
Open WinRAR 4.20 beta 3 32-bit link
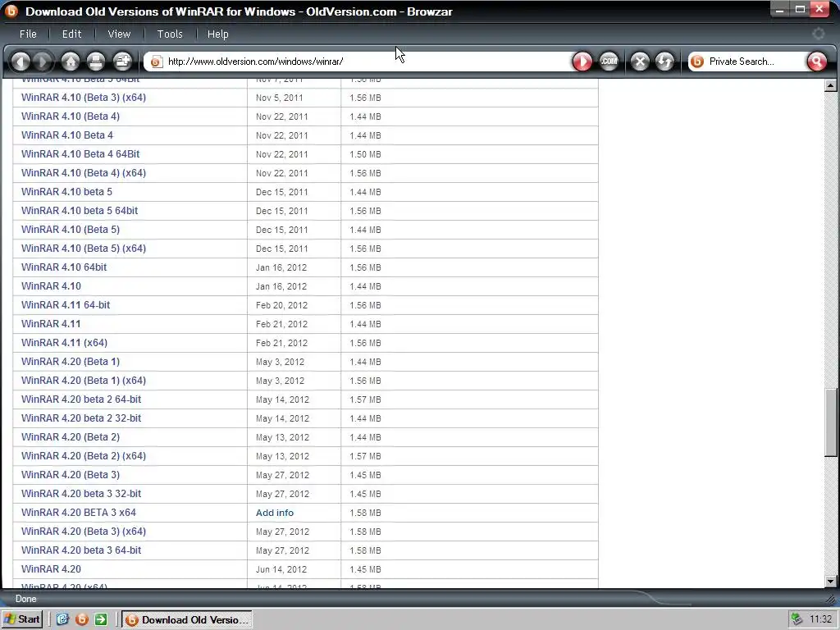[x=81, y=493]
